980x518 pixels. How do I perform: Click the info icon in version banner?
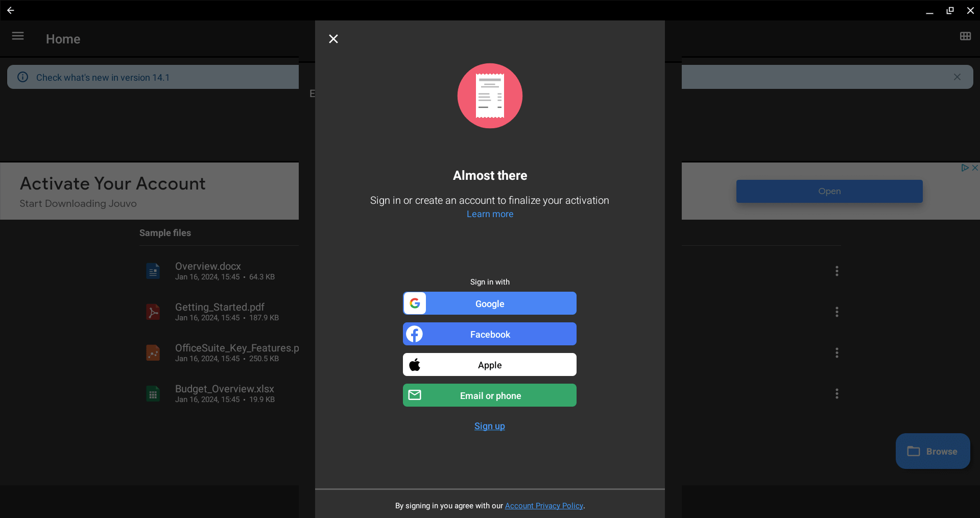(x=23, y=77)
